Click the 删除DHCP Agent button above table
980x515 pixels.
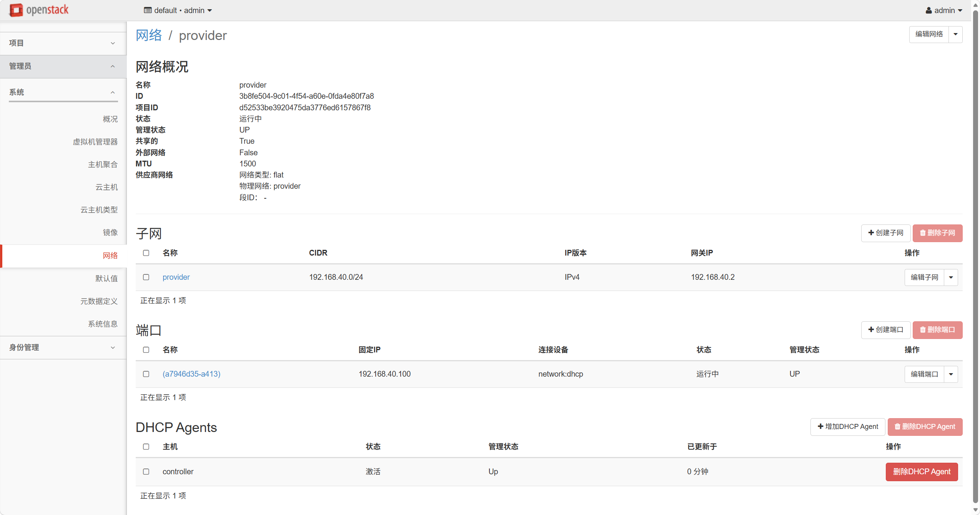pos(925,427)
